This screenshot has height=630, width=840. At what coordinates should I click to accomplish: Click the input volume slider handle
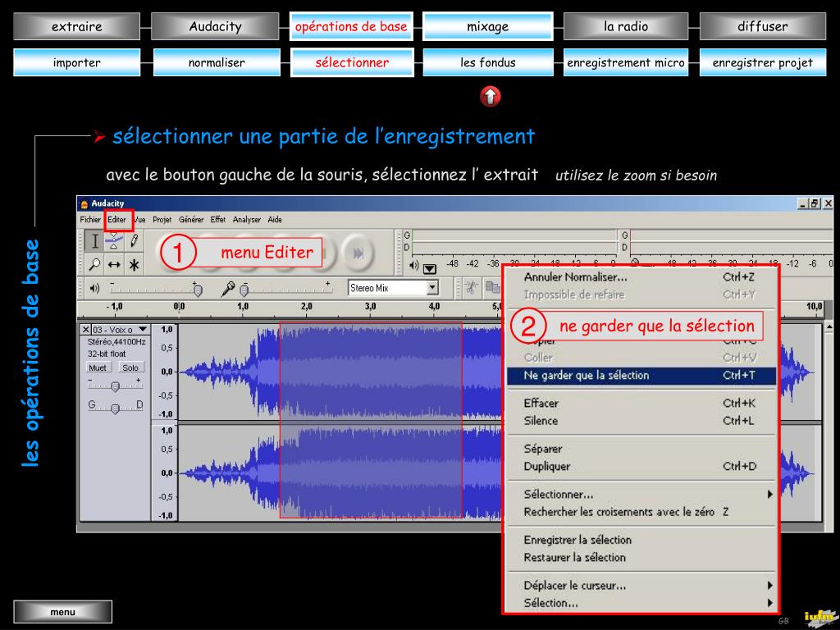tap(244, 290)
